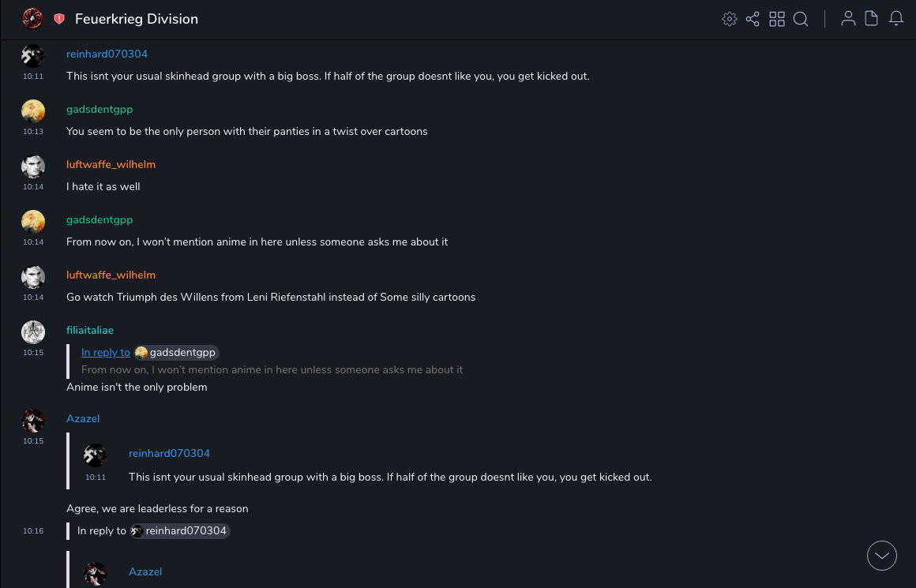The image size is (916, 588).
Task: Open the reinhard070304 username at 10:11
Action: tap(107, 54)
